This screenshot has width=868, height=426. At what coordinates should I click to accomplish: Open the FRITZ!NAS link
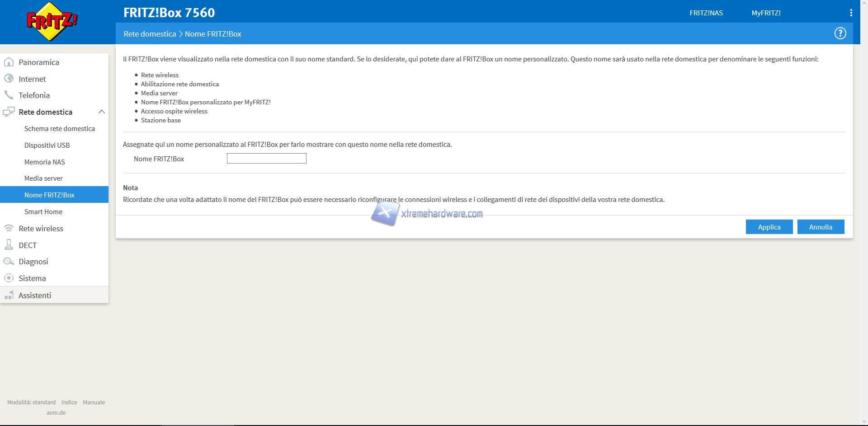(x=706, y=13)
